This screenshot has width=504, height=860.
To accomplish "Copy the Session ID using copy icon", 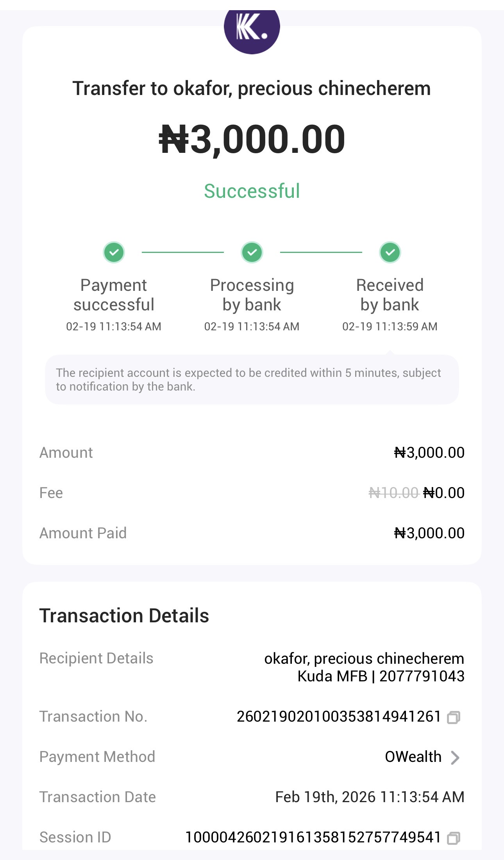I will click(453, 838).
